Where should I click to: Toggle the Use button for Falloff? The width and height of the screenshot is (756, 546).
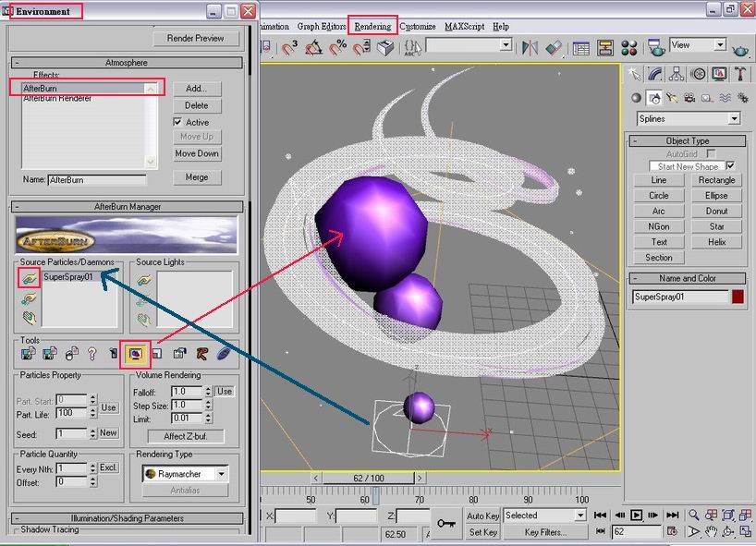224,392
